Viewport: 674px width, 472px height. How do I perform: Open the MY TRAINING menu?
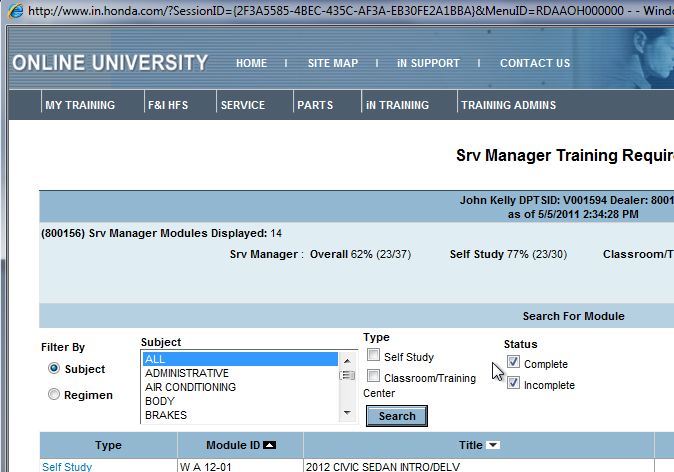(x=80, y=105)
